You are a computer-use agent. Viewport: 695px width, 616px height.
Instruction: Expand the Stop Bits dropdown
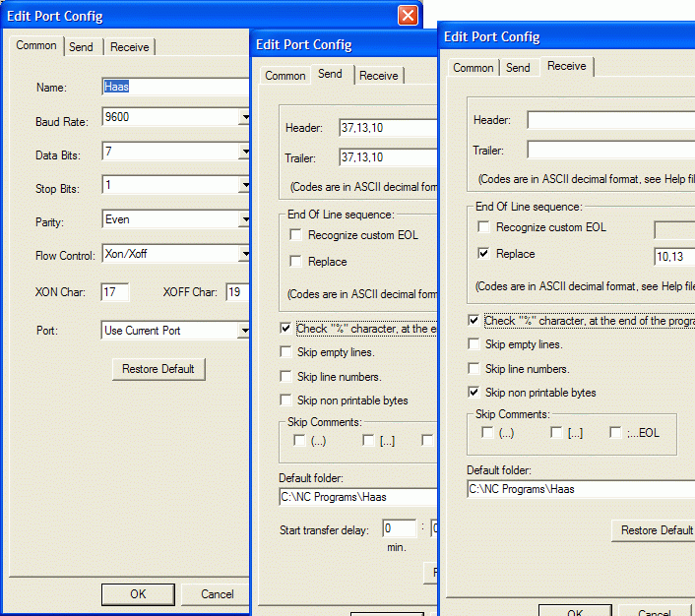(x=245, y=185)
